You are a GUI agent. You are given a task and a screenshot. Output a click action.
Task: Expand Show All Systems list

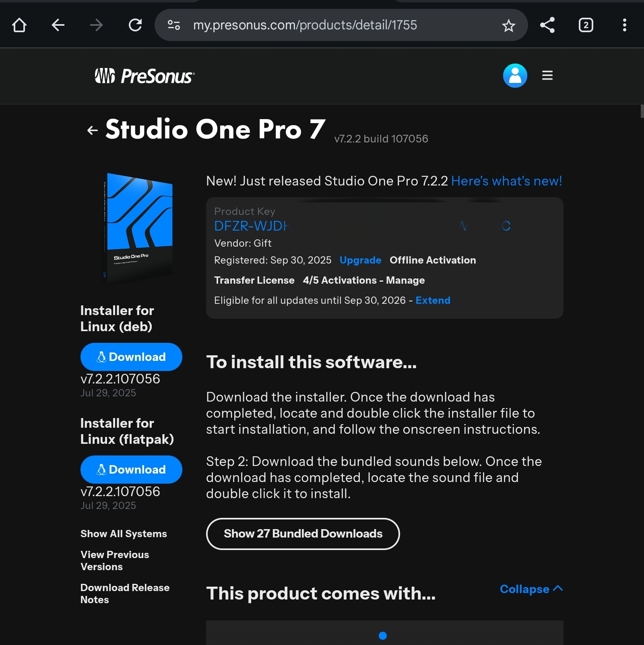point(124,534)
